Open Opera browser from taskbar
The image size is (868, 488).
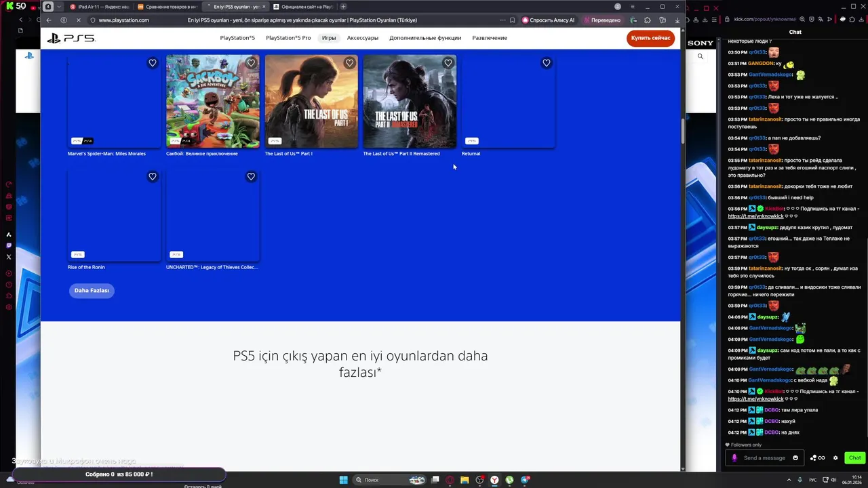click(x=450, y=480)
